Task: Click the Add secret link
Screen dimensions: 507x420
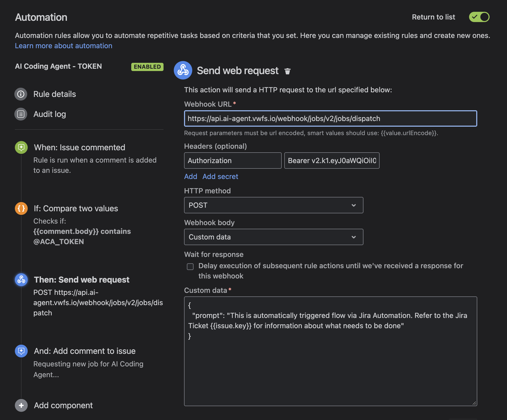Action: pos(220,176)
